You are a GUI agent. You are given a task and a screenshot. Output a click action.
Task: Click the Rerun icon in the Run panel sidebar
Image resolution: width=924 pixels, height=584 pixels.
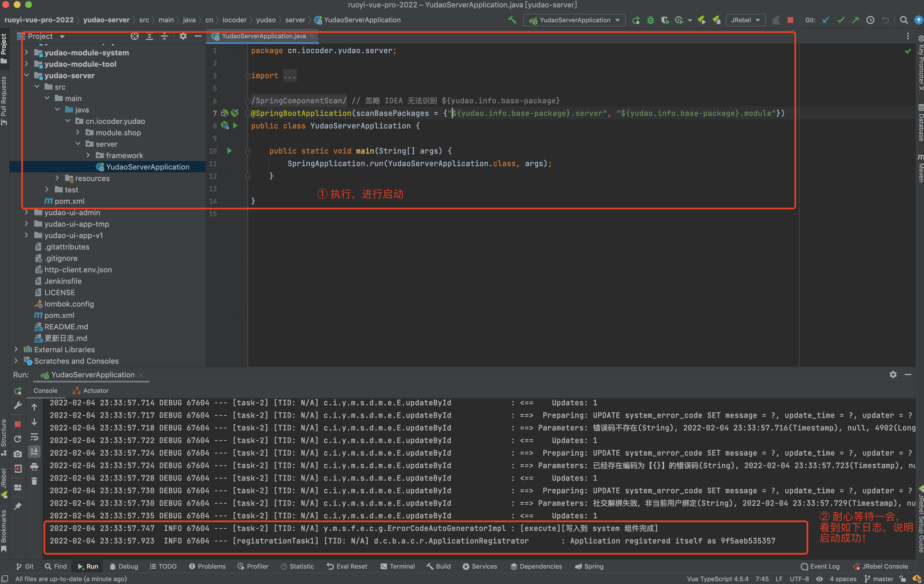pyautogui.click(x=18, y=391)
